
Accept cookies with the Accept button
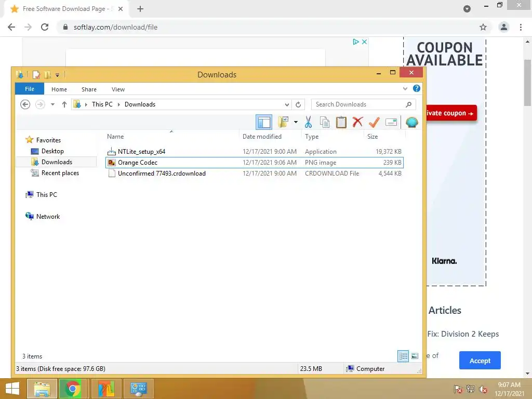(x=480, y=361)
